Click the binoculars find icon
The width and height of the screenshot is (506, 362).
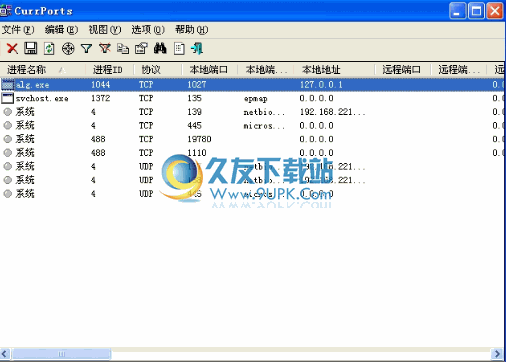[x=160, y=49]
